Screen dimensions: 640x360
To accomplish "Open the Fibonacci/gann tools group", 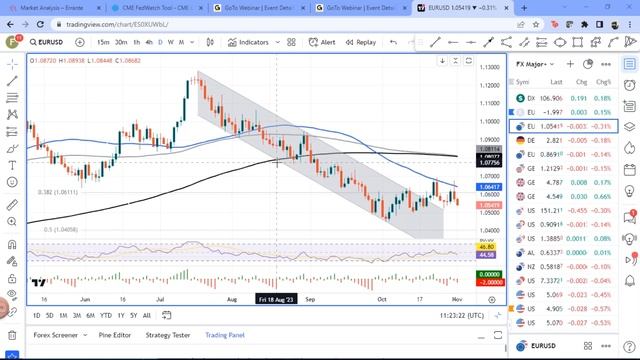I will click(x=12, y=98).
